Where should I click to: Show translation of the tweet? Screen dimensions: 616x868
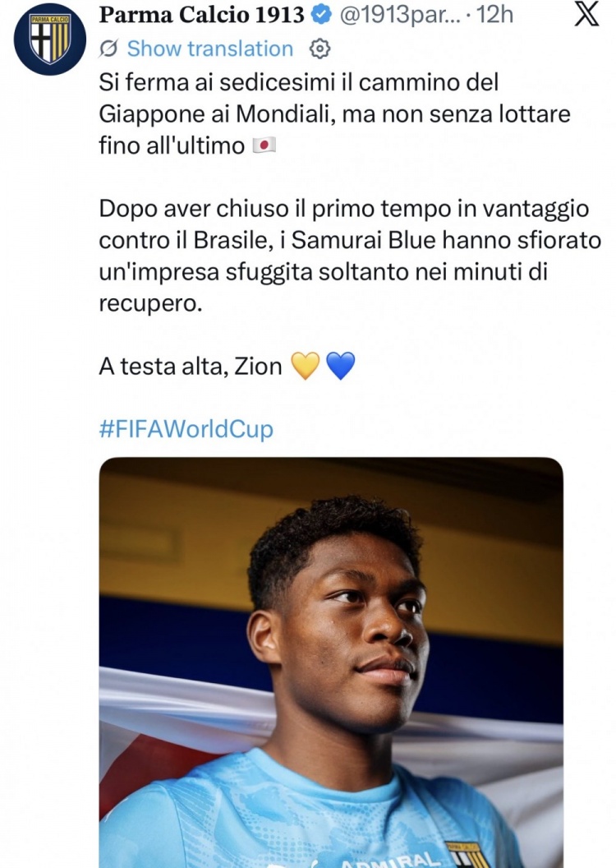tap(209, 49)
